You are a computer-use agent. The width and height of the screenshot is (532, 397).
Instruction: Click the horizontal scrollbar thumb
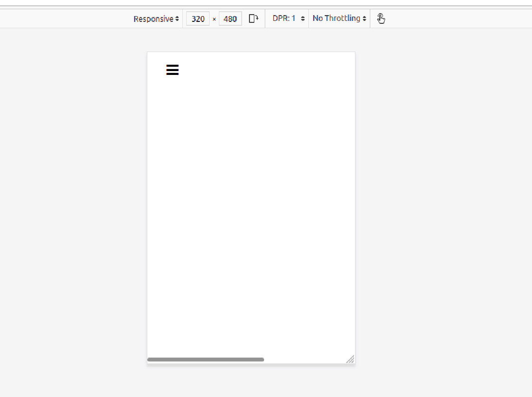click(x=206, y=360)
